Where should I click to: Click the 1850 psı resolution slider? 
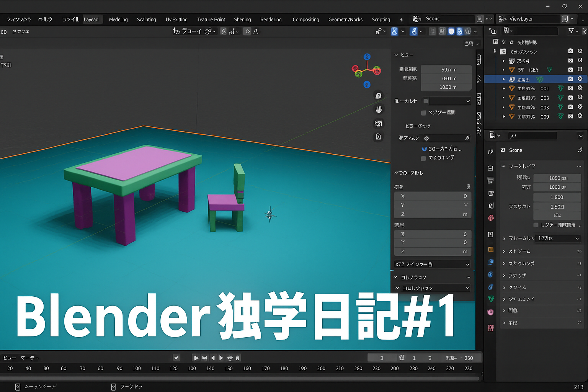[x=557, y=178]
